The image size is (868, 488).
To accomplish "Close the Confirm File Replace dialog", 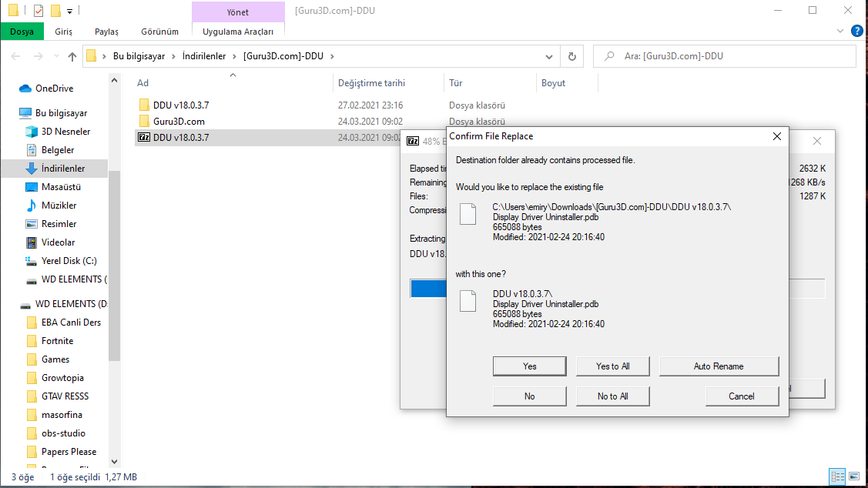I will pyautogui.click(x=776, y=136).
